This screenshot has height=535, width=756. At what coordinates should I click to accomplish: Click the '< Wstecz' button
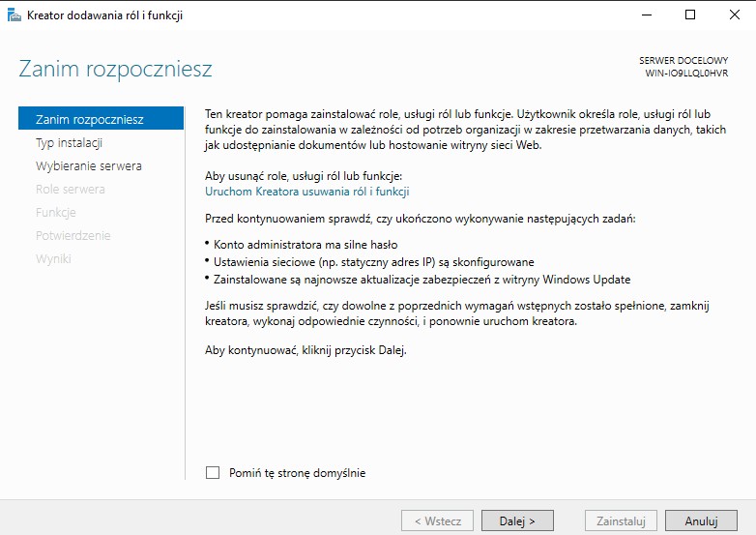[438, 520]
